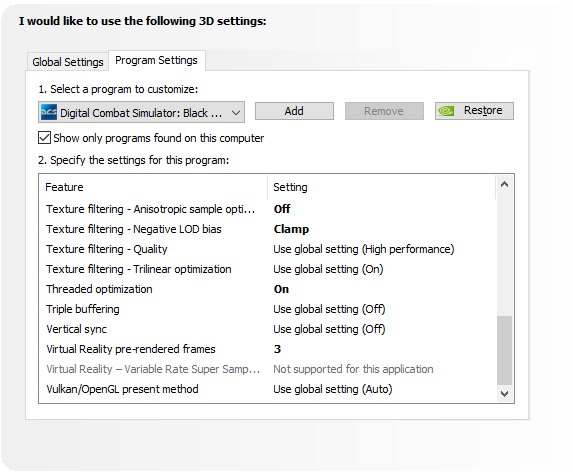Image resolution: width=573 pixels, height=473 pixels.
Task: Select Texture filtering - Negative LOD bias row
Action: pyautogui.click(x=268, y=229)
